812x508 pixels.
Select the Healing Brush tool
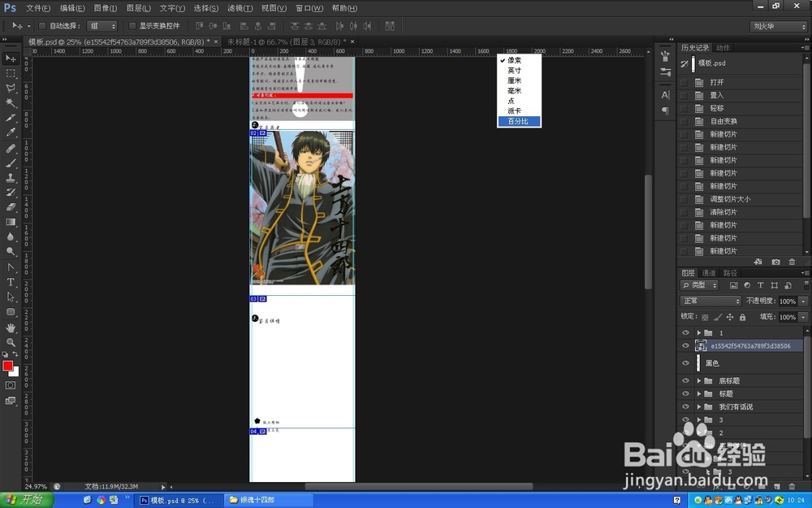pyautogui.click(x=11, y=148)
